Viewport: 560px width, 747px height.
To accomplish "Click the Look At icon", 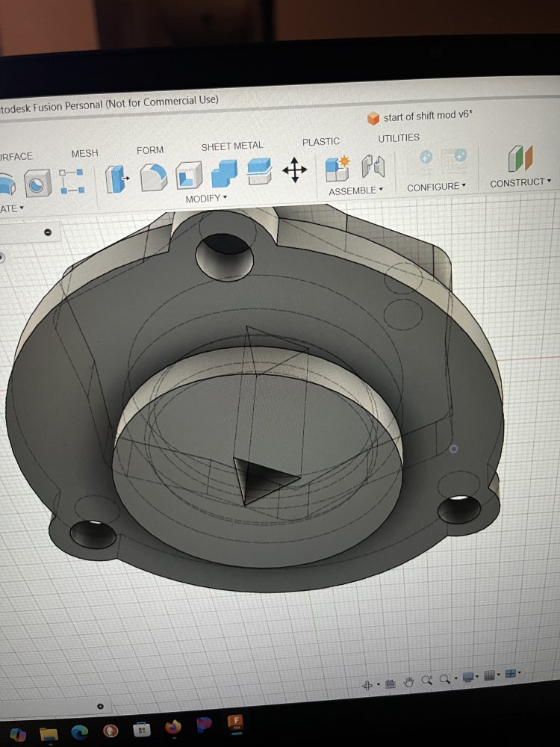I will click(389, 684).
